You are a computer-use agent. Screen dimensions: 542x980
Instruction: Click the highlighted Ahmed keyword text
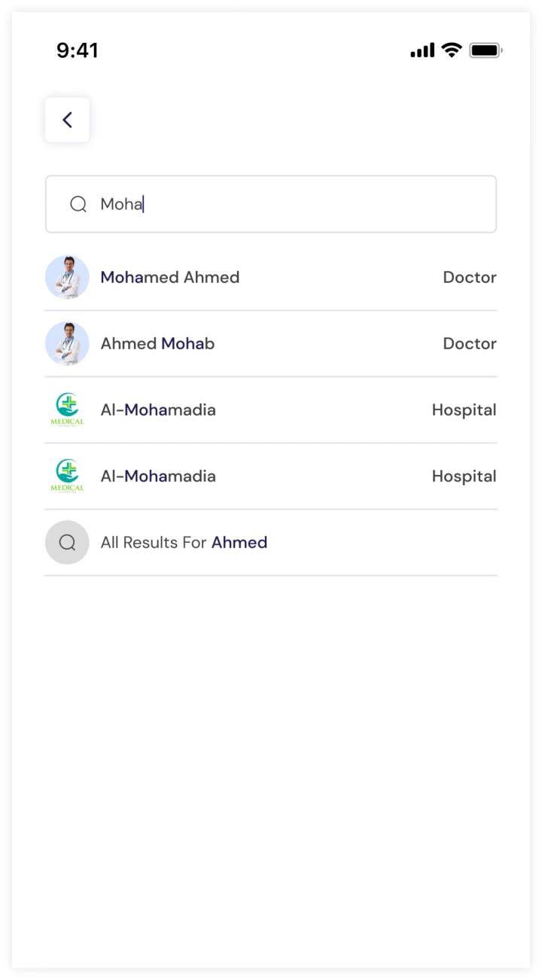click(239, 542)
